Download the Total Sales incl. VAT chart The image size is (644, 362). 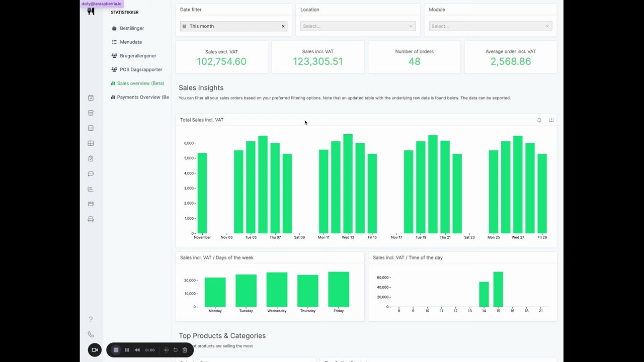tap(551, 120)
